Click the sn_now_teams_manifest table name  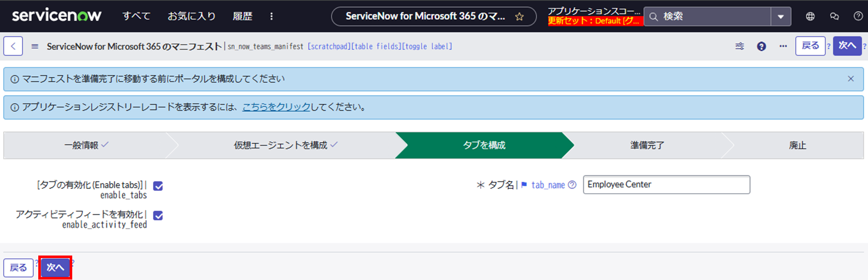[265, 46]
